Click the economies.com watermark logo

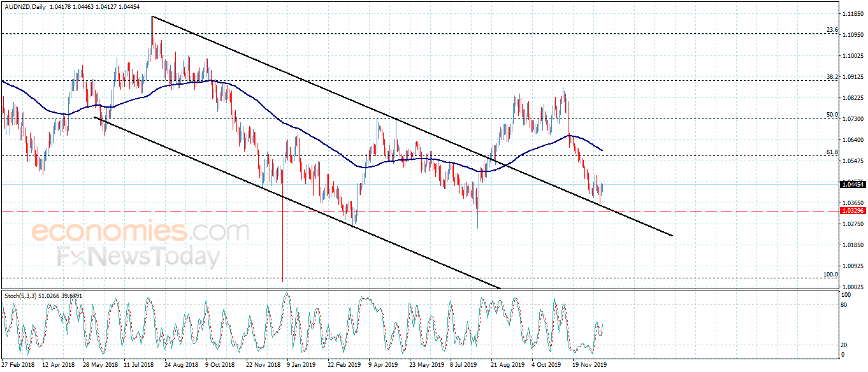click(x=140, y=231)
